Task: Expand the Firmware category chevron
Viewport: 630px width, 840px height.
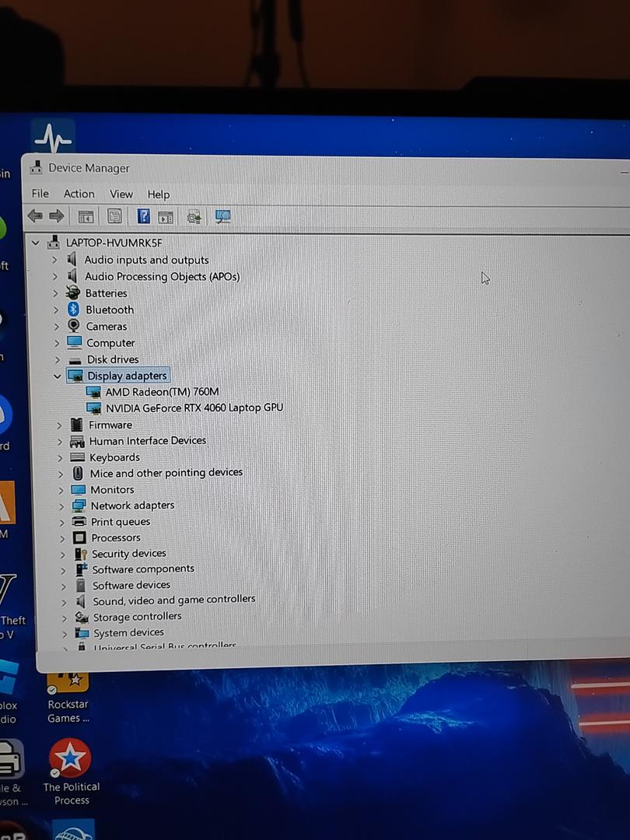Action: coord(59,425)
